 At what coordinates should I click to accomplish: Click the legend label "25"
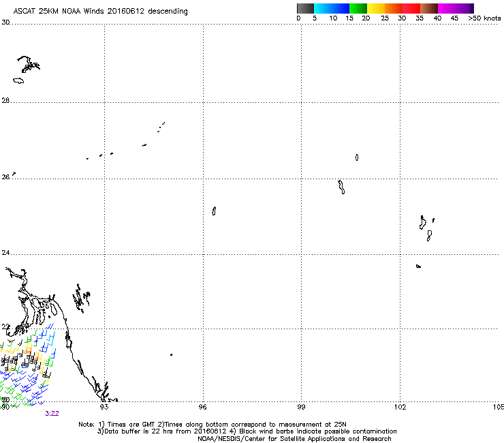(385, 18)
